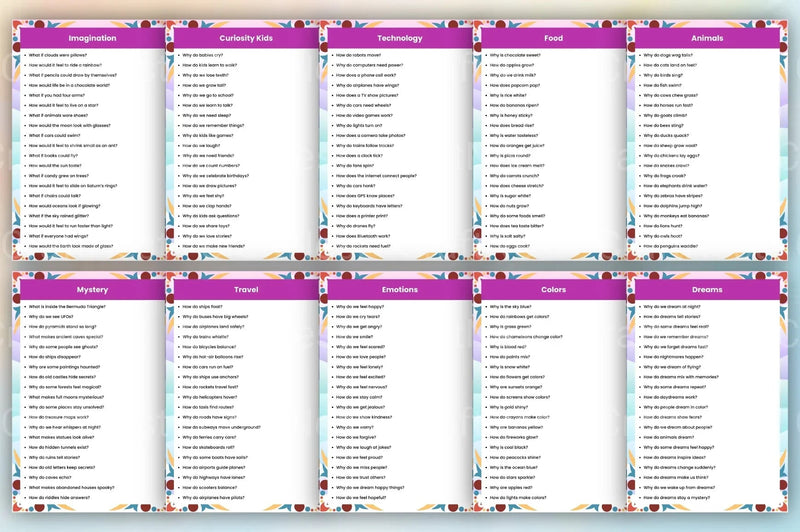
Task: Select 'Why do we see UFOs?'
Action: [x=51, y=317]
